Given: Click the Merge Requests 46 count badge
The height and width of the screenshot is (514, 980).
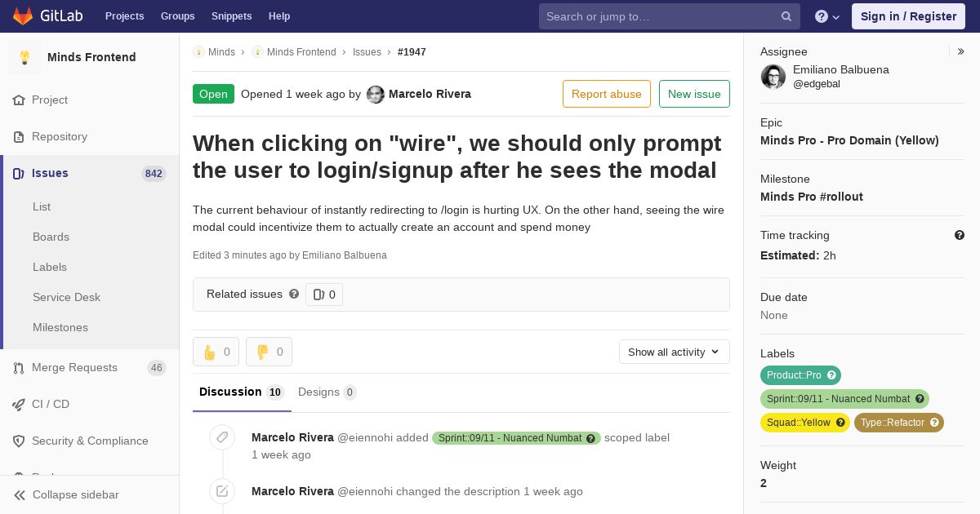Looking at the screenshot, I should pyautogui.click(x=157, y=368).
